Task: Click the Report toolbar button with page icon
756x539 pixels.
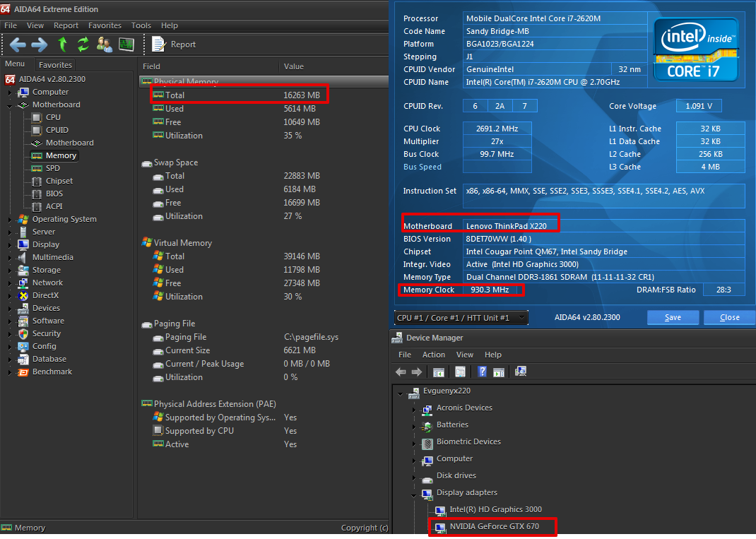Action: [174, 45]
